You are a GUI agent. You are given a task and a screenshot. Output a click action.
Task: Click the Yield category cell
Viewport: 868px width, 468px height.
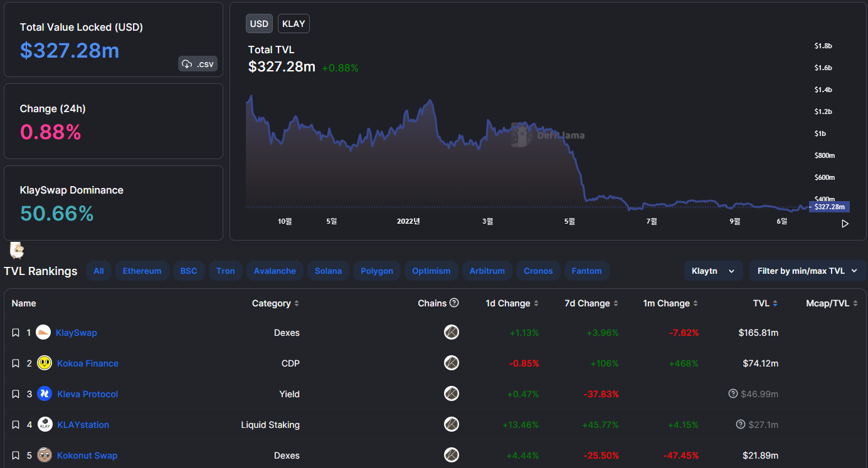[x=290, y=394]
